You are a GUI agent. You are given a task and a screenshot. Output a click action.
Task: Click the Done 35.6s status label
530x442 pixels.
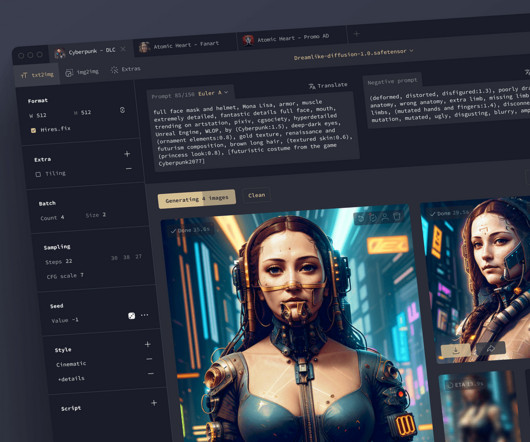coord(190,230)
